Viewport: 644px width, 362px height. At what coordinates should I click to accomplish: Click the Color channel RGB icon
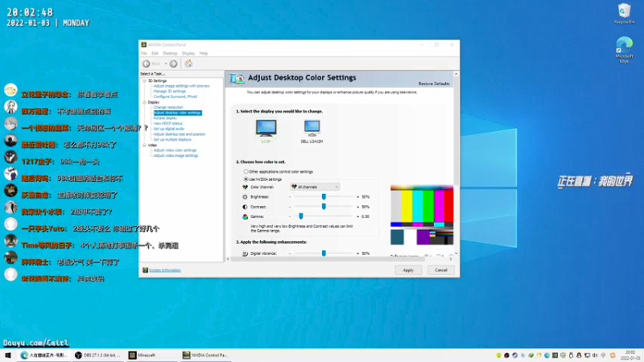click(246, 187)
